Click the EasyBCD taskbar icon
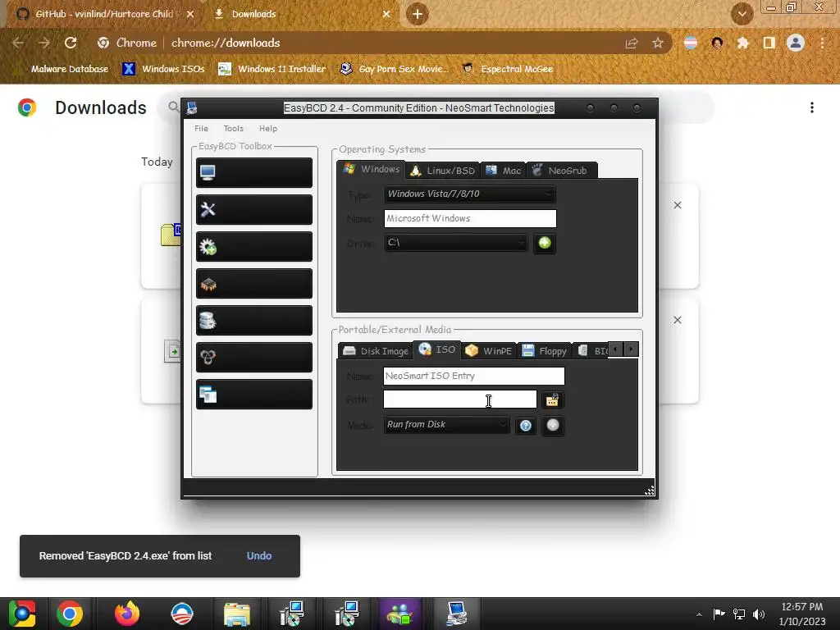Image resolution: width=840 pixels, height=630 pixels. pos(456,614)
